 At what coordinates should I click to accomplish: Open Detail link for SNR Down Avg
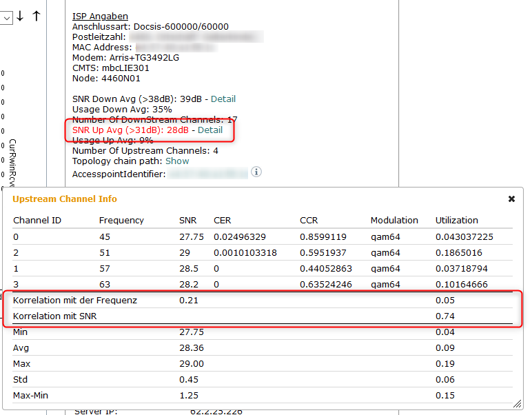point(223,99)
